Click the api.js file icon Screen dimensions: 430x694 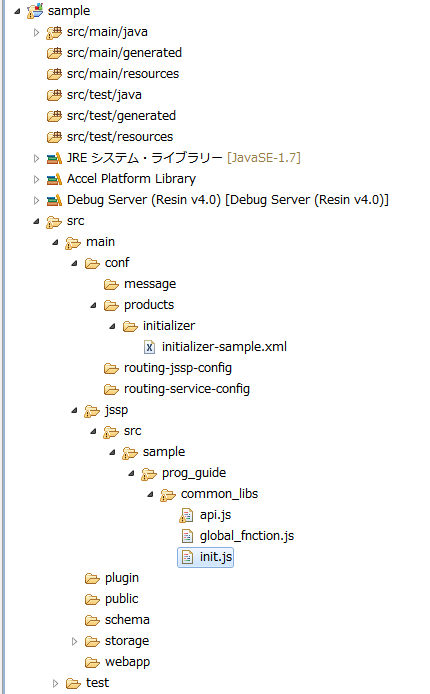[187, 515]
